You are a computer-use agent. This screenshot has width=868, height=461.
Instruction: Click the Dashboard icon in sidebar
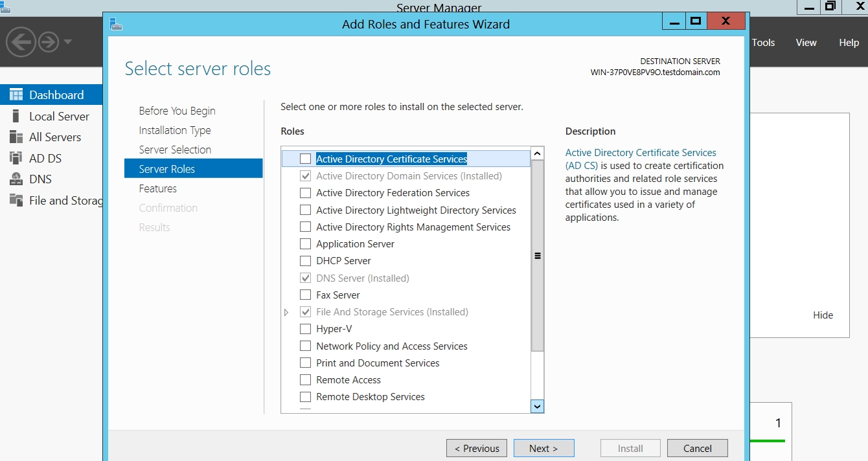pyautogui.click(x=16, y=95)
